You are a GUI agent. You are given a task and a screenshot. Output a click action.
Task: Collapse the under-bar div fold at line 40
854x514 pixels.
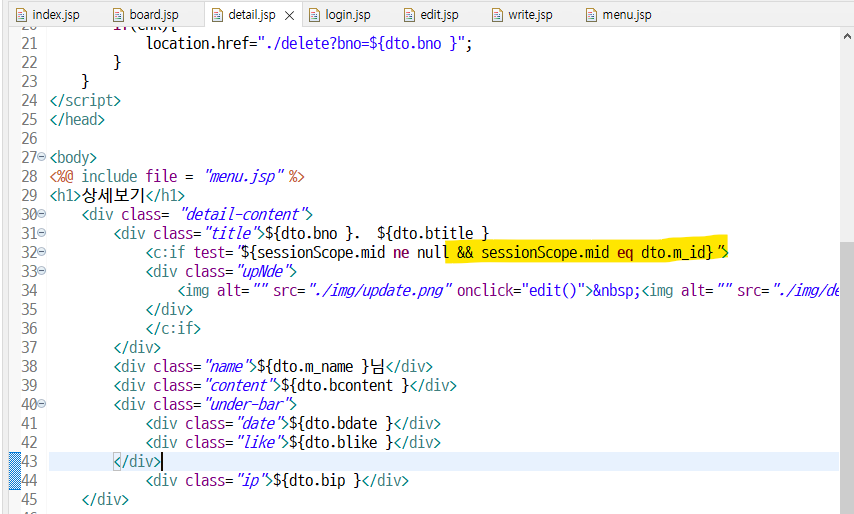click(x=42, y=404)
